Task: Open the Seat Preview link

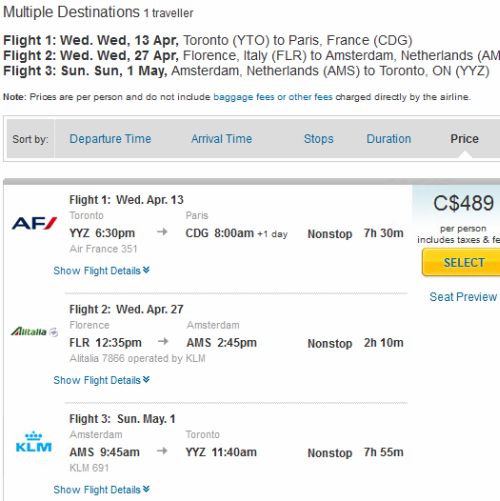Action: tap(463, 297)
